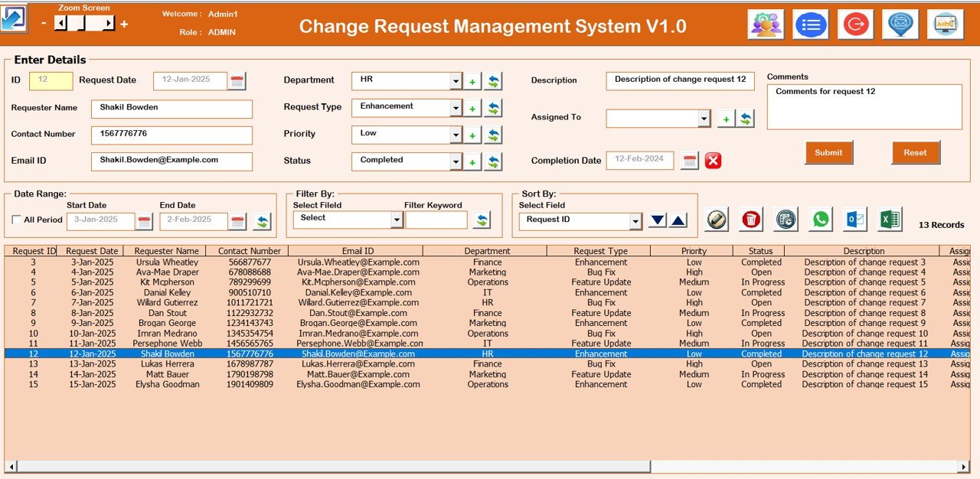Toggle the All Period checkbox
Viewport: 980px width, 479px height.
coord(17,220)
